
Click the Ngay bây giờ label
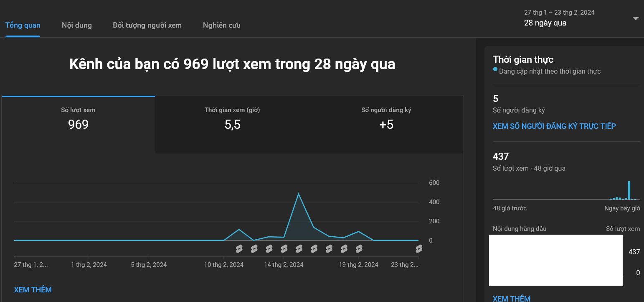coord(622,208)
